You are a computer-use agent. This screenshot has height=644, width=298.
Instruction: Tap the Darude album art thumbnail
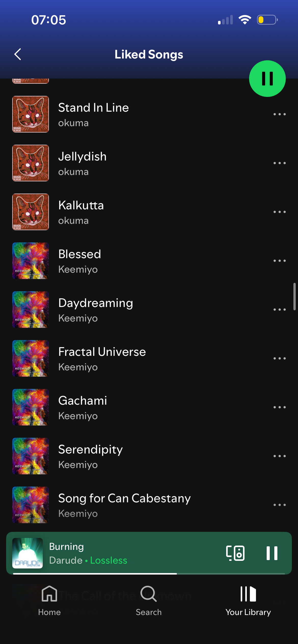[28, 553]
